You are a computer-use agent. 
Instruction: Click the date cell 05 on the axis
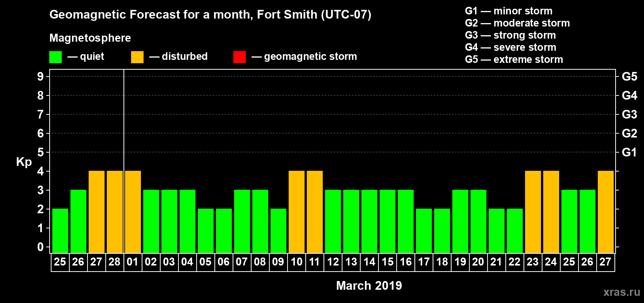coord(206,262)
